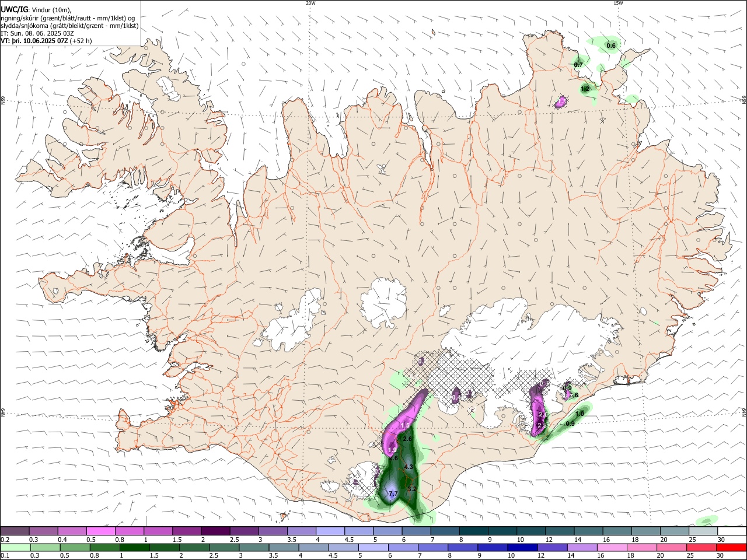Click the UWC/IG title text

pos(14,10)
